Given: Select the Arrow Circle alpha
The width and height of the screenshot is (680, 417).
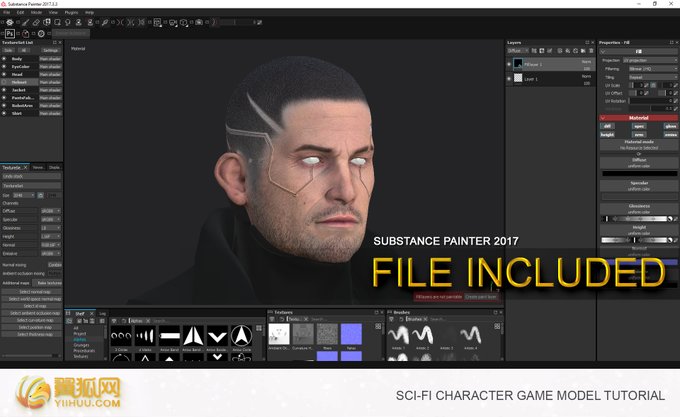Looking at the screenshot, I should [x=242, y=336].
